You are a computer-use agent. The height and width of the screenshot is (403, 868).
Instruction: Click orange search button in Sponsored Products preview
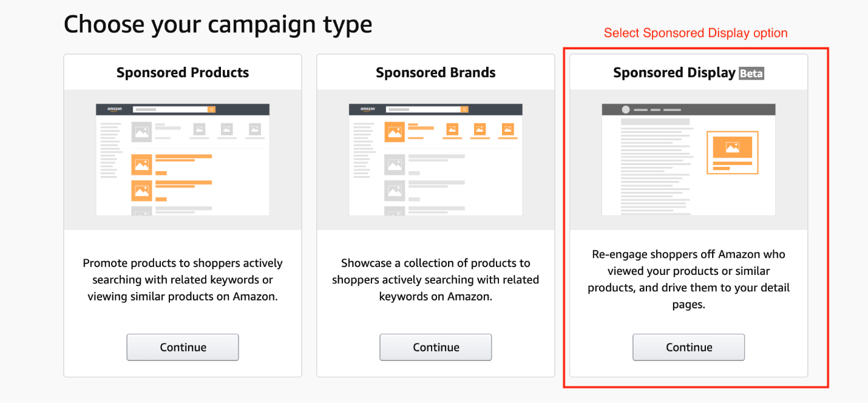pyautogui.click(x=211, y=109)
